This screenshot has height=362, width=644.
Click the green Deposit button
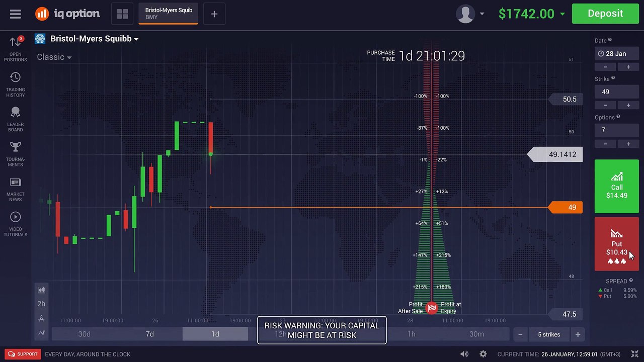(x=605, y=14)
